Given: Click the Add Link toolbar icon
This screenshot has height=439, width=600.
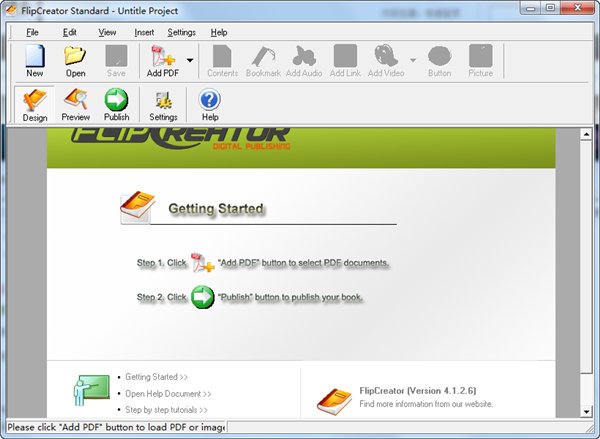Looking at the screenshot, I should [345, 60].
